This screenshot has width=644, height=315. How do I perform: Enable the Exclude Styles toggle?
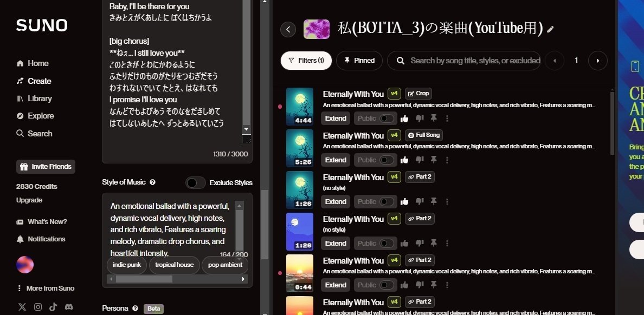tap(195, 183)
